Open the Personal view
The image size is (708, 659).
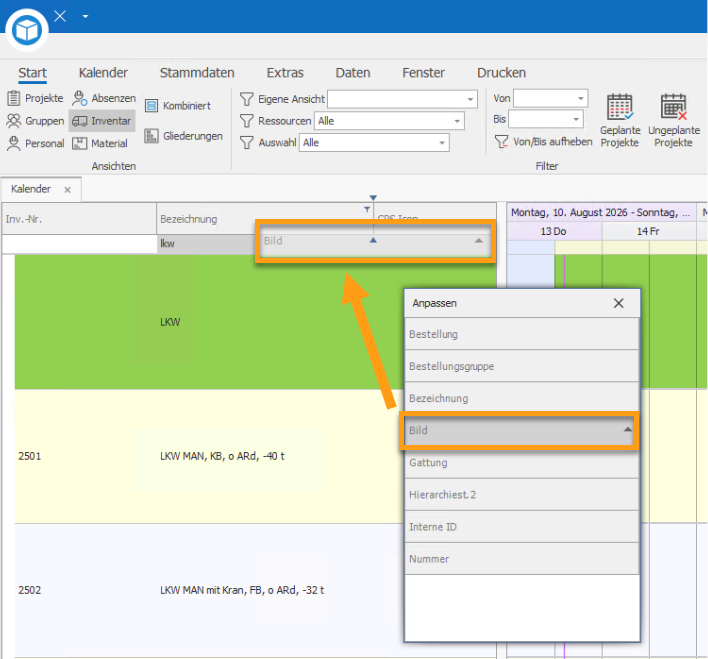pyautogui.click(x=35, y=143)
